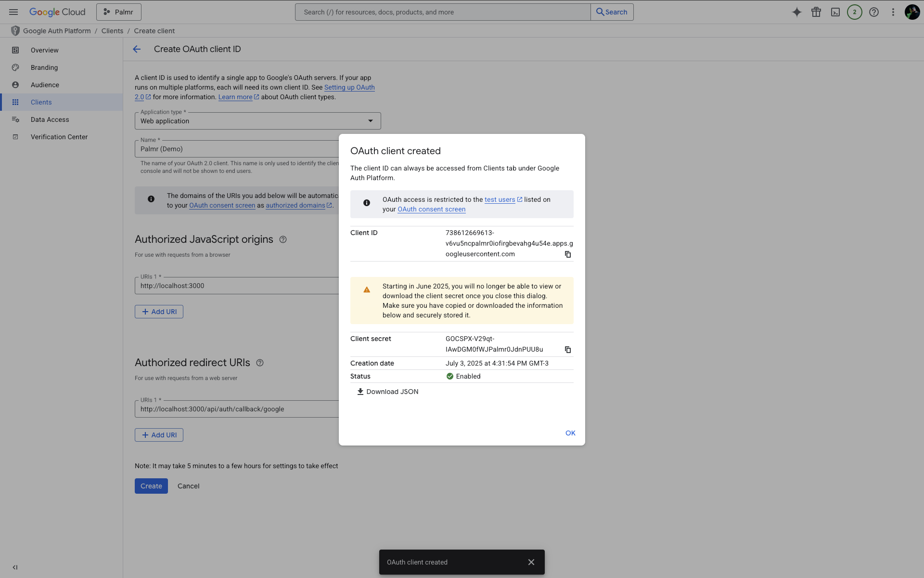
Task: Copy the Client ID to clipboard
Action: (x=568, y=254)
